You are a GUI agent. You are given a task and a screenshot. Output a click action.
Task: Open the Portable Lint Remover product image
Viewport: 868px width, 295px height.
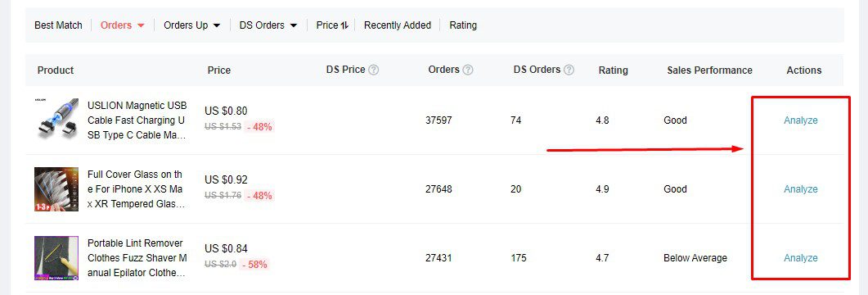56,258
